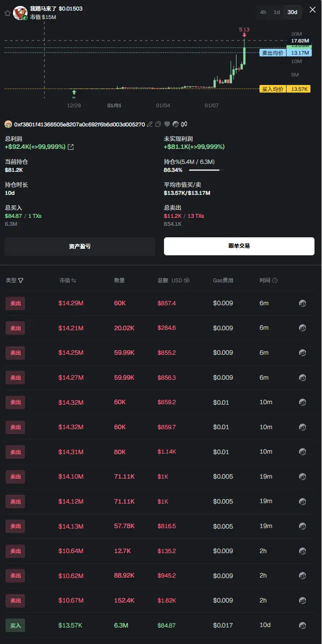This screenshot has height=644, width=322.
Task: Edit the wallet address label (pencil icon)
Action: click(149, 124)
